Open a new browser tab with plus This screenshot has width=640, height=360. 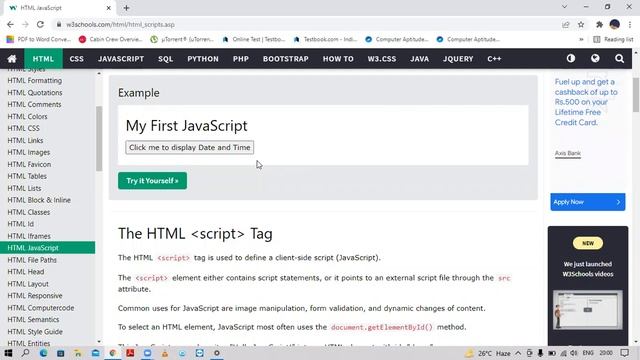point(127,8)
